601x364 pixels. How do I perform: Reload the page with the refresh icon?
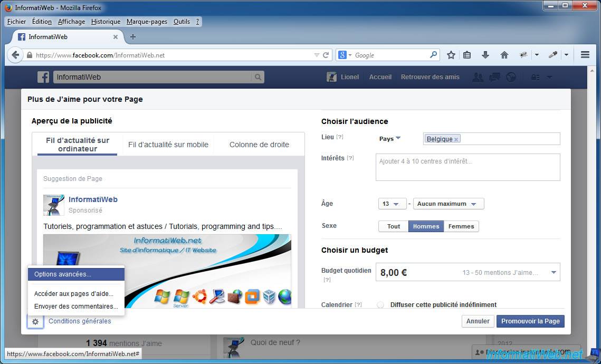326,55
